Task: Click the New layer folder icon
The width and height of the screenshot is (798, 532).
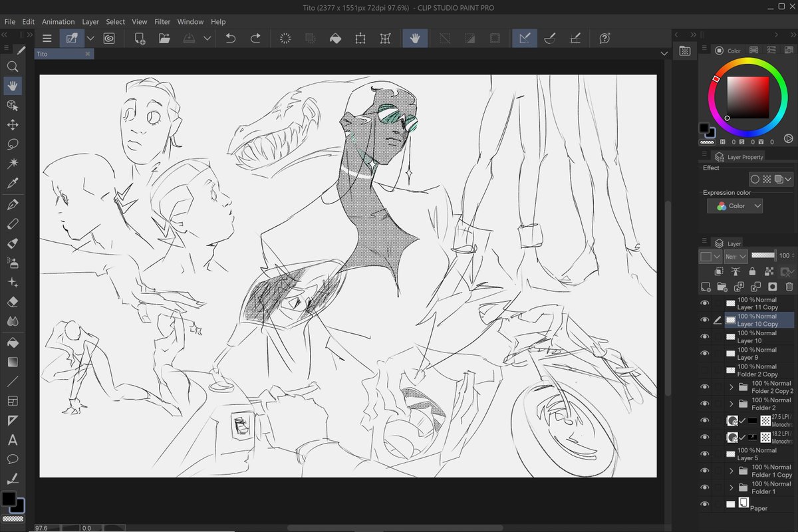Action: pyautogui.click(x=722, y=287)
